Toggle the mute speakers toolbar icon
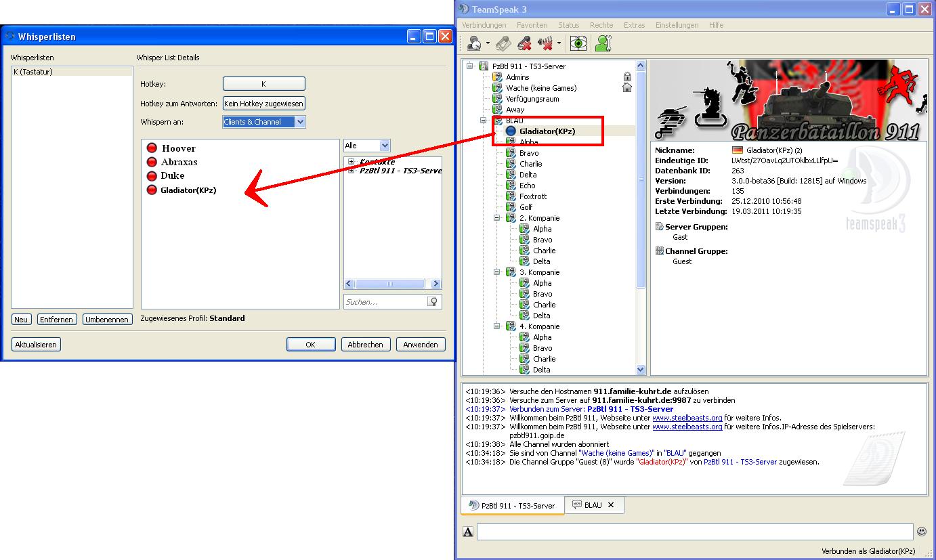The height and width of the screenshot is (560, 936). click(545, 44)
